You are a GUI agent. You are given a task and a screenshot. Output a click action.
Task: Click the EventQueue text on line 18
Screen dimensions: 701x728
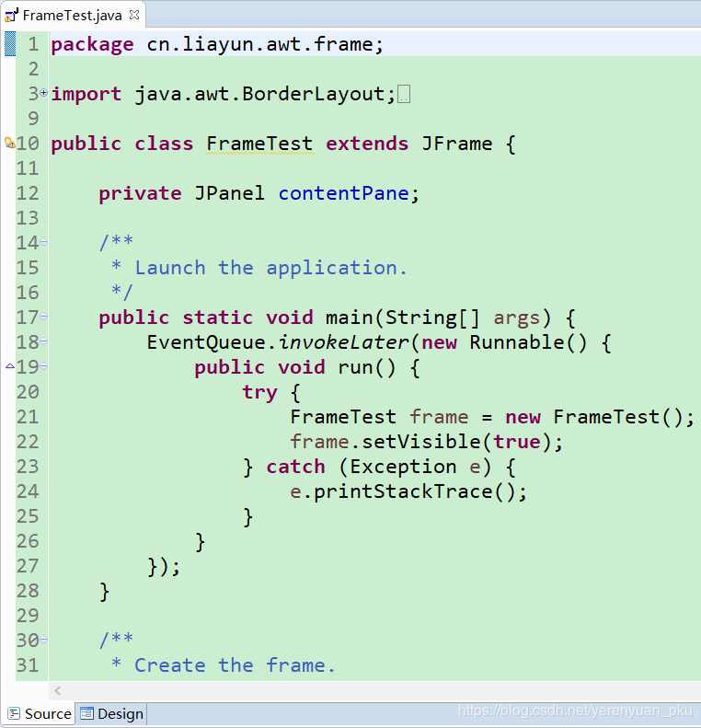206,343
